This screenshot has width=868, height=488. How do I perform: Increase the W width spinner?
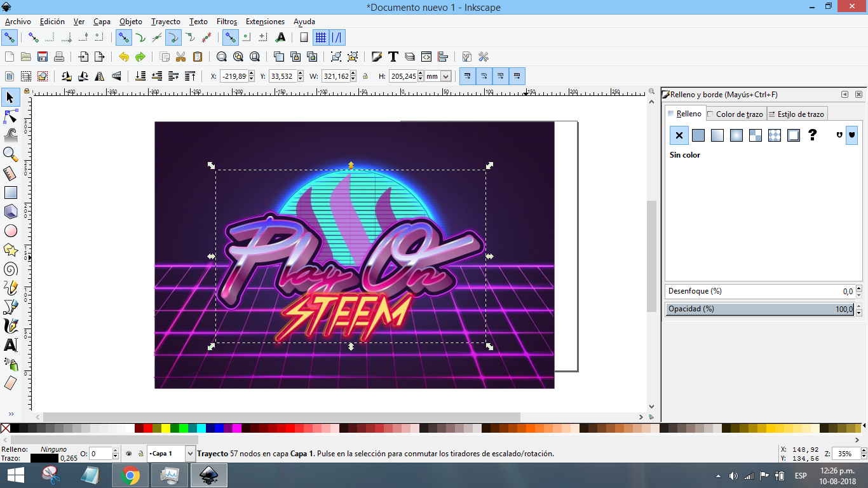click(x=353, y=74)
